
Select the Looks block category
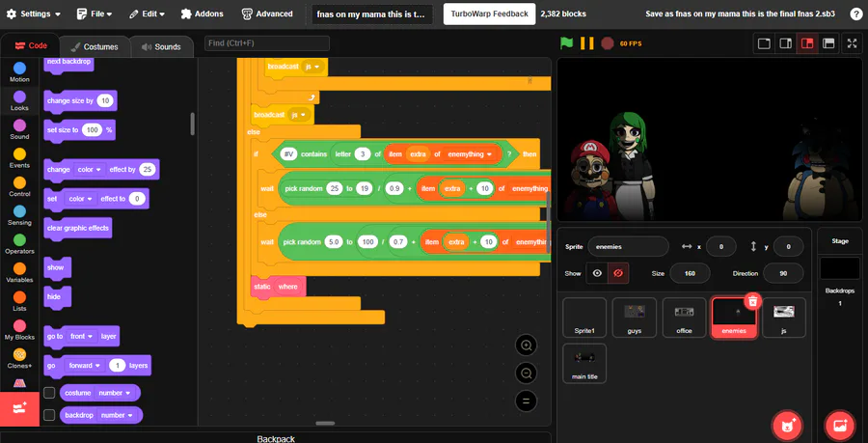click(19, 101)
